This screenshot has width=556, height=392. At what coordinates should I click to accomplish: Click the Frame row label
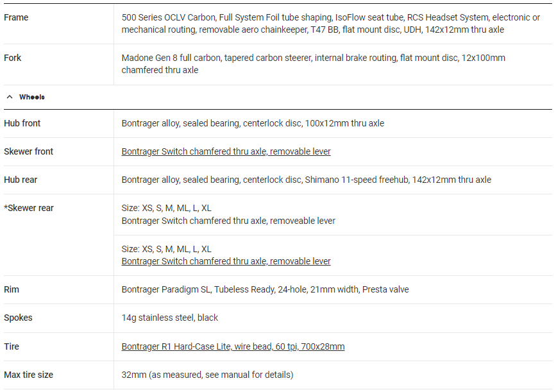pyautogui.click(x=16, y=17)
